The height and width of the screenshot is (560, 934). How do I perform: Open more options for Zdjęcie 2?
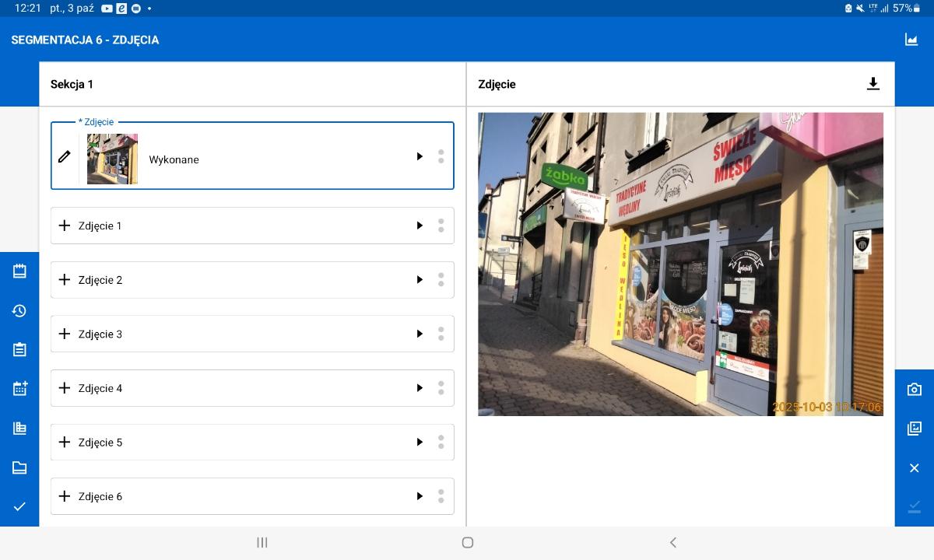coord(441,280)
